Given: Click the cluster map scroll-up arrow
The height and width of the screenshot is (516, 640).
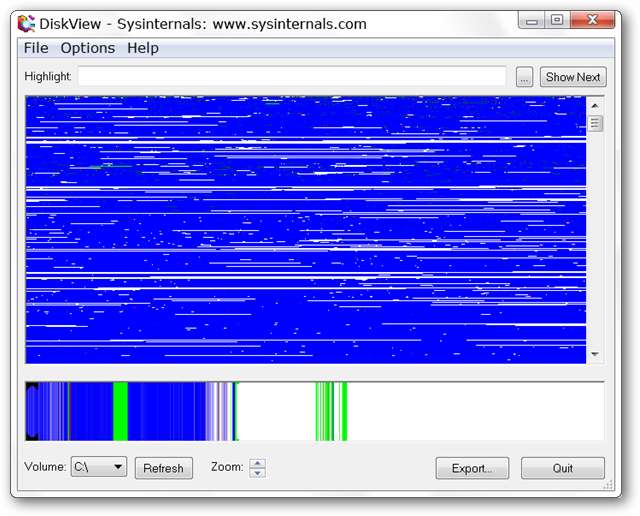Looking at the screenshot, I should point(595,106).
